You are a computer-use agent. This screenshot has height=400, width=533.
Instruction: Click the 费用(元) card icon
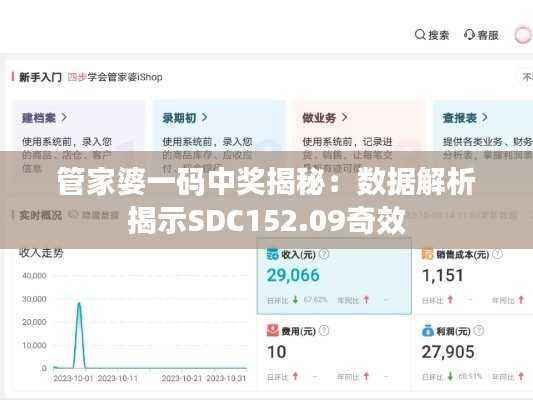273,331
